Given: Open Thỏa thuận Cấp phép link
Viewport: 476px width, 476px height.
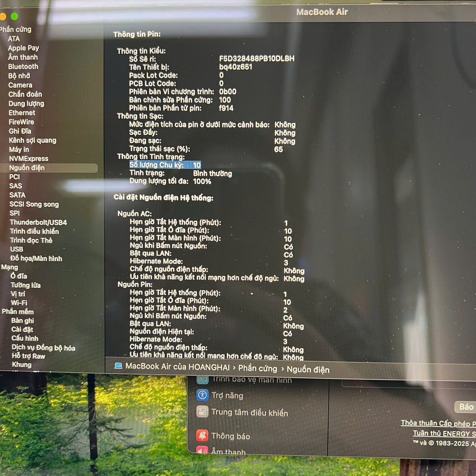Looking at the screenshot, I should (x=438, y=423).
